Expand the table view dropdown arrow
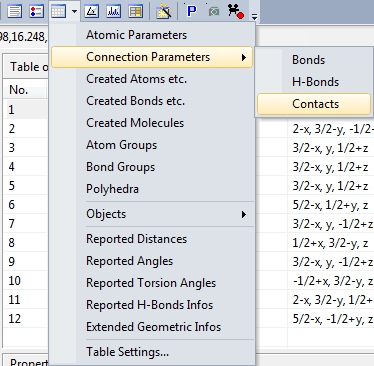The width and height of the screenshot is (374, 366). pos(74,11)
